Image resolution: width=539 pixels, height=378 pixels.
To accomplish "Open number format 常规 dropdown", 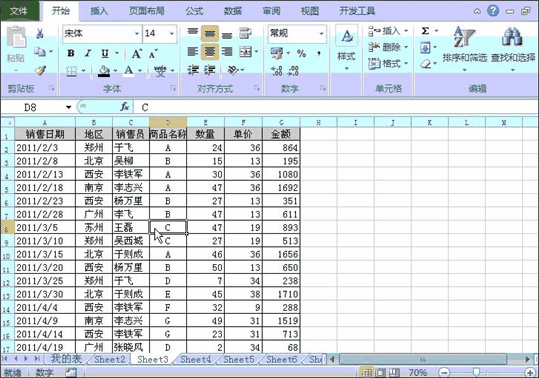I will click(321, 34).
